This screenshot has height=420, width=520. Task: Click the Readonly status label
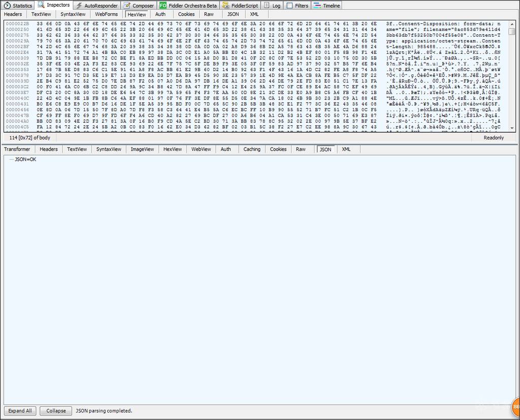[x=494, y=138]
